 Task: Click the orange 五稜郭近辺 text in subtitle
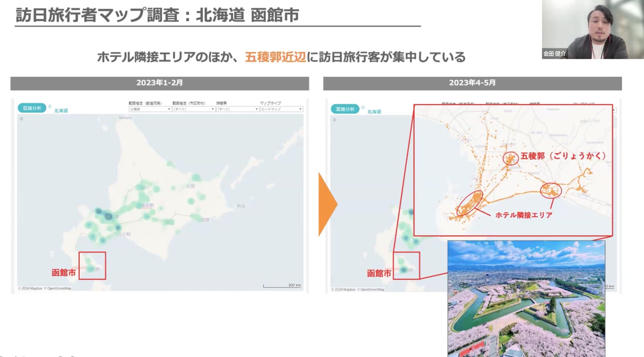275,57
